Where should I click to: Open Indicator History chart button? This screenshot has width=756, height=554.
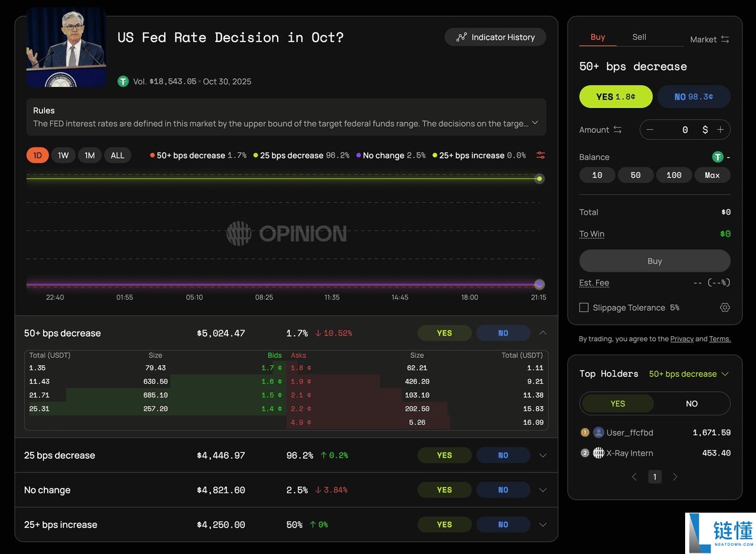tap(495, 37)
